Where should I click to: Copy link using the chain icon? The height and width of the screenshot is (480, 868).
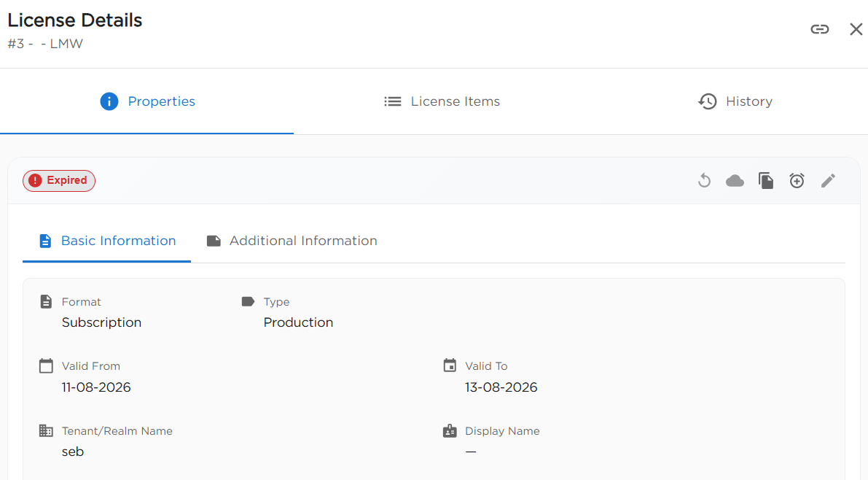point(819,29)
